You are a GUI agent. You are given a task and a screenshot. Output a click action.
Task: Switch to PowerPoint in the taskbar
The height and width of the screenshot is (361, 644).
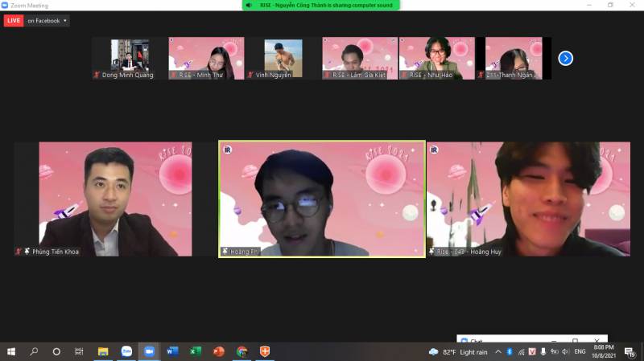(218, 351)
